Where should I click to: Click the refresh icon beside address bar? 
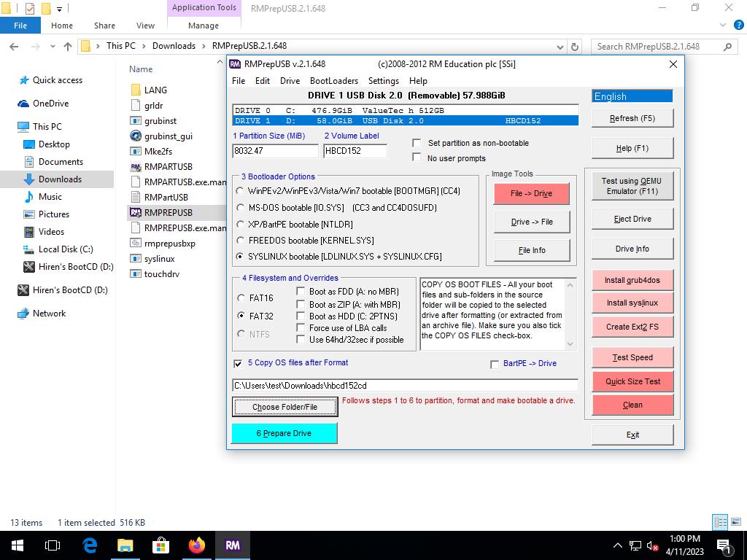[x=575, y=47]
